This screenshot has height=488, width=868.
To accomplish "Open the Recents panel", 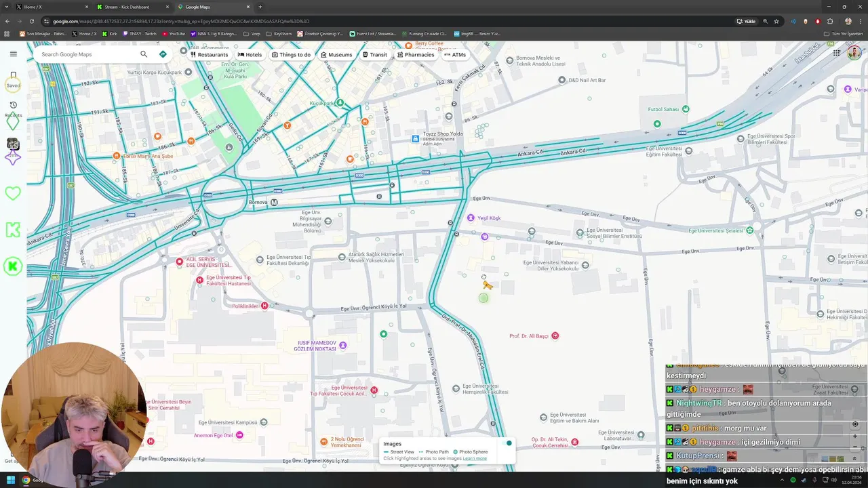I will [x=13, y=109].
